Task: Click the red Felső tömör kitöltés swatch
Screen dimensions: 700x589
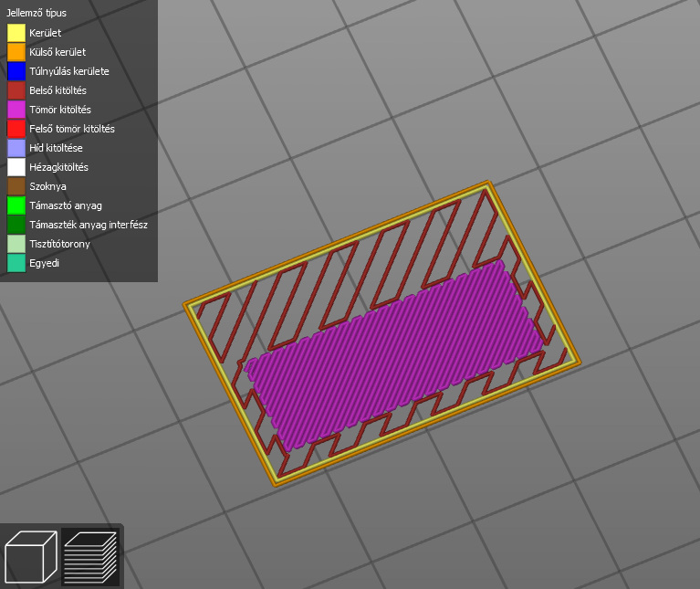Action: click(x=16, y=129)
